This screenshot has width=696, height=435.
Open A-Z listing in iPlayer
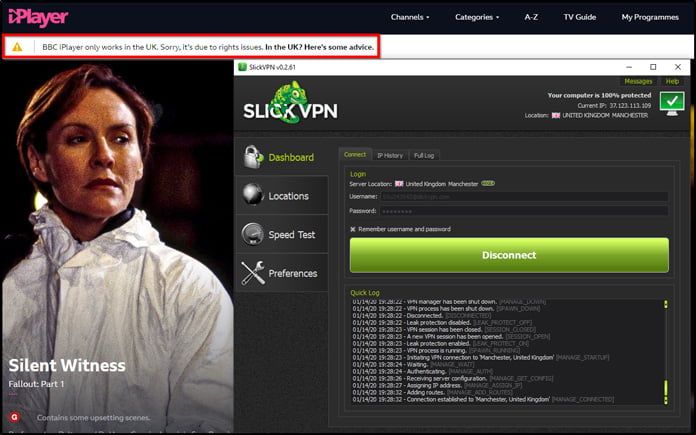tap(531, 17)
